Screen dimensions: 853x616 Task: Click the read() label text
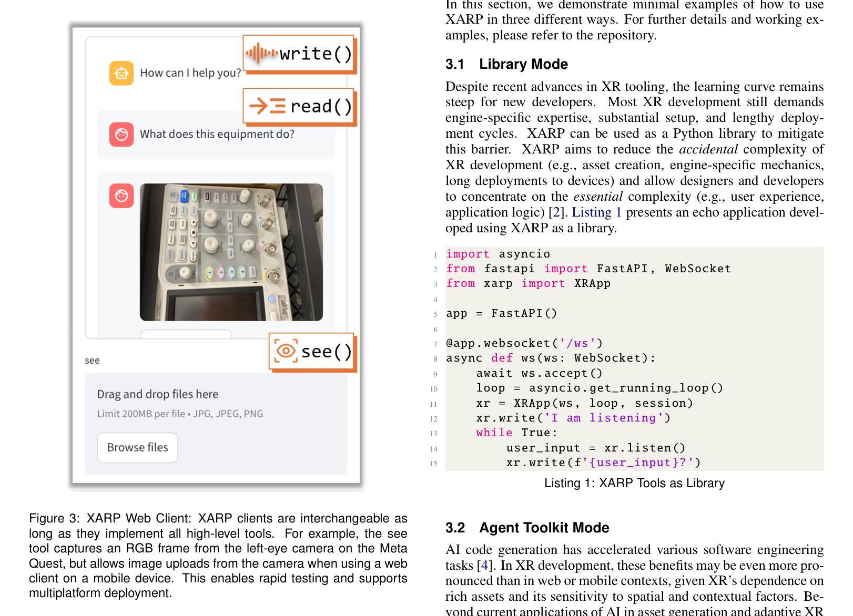(x=321, y=107)
